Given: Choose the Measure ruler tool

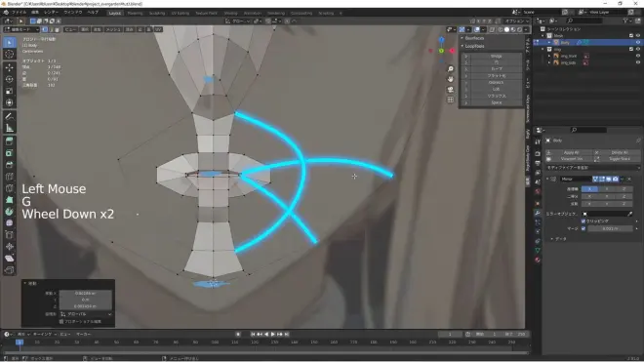Looking at the screenshot, I should point(10,128).
